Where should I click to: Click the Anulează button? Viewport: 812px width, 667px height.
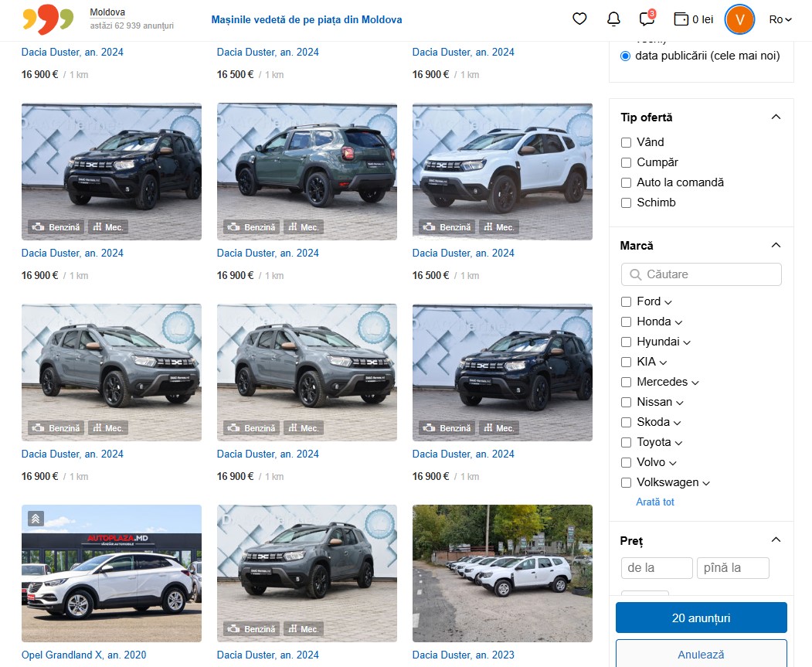[x=701, y=654]
